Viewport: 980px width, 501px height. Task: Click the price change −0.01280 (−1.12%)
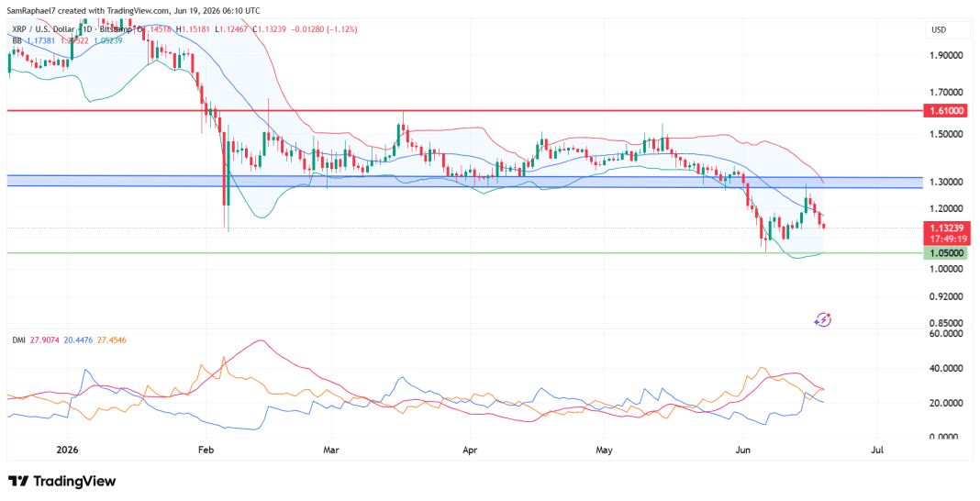pos(326,28)
